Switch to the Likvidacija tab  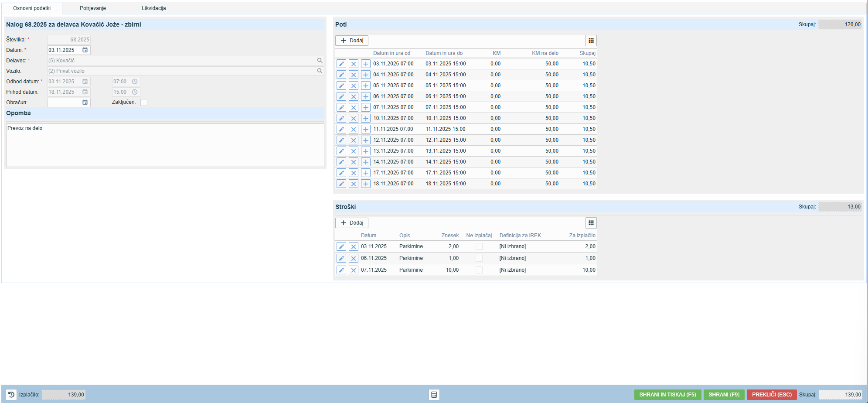pyautogui.click(x=153, y=8)
